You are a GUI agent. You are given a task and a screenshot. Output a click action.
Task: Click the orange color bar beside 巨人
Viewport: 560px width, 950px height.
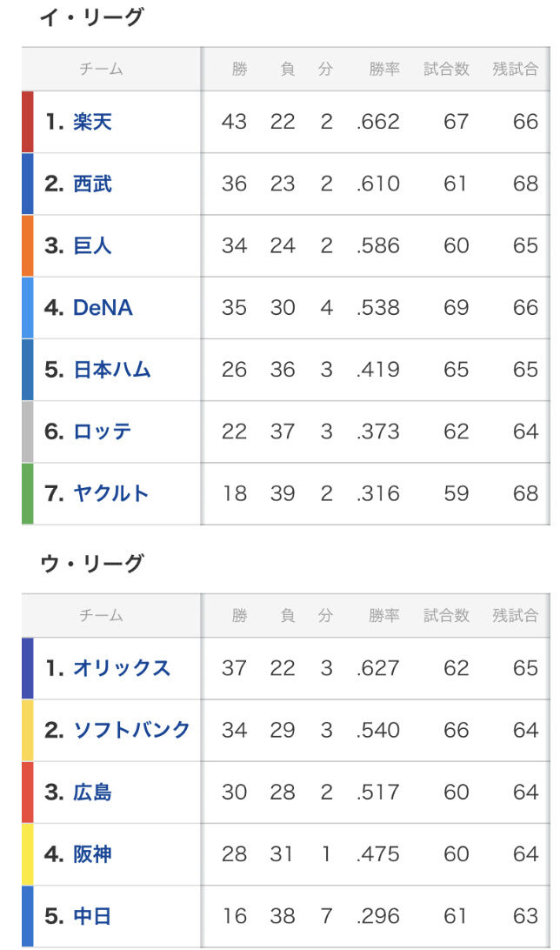pyautogui.click(x=27, y=245)
